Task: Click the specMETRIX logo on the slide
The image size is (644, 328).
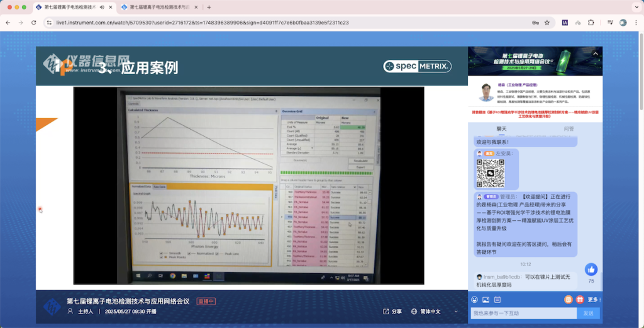Action: pyautogui.click(x=418, y=66)
